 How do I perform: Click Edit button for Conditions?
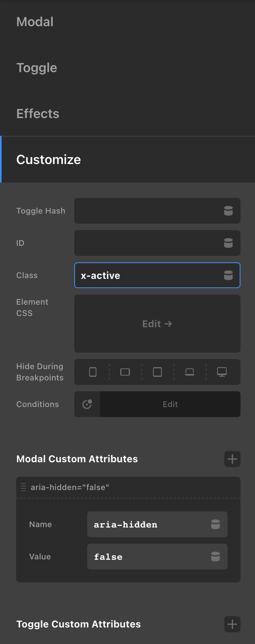coord(170,404)
